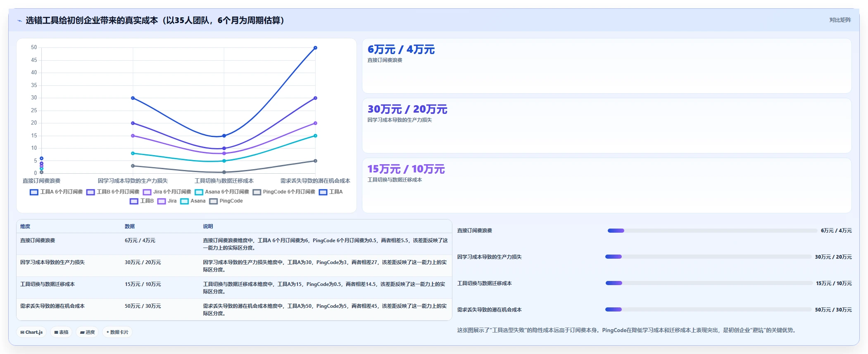
Task: Click the 对比矩阵 label at top right
Action: pos(840,20)
